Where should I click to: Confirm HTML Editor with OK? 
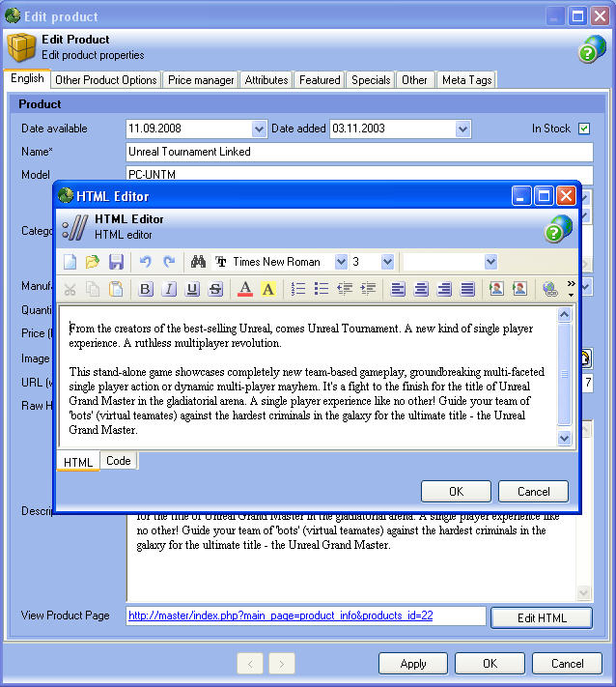click(x=456, y=492)
